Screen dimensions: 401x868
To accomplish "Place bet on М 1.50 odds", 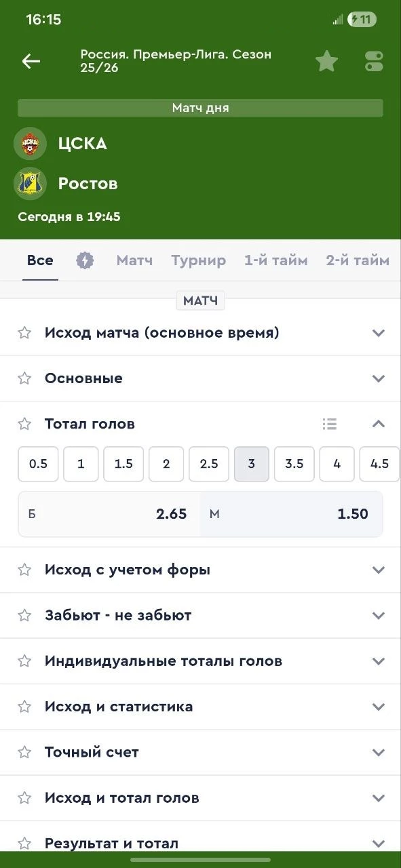I will coord(292,514).
